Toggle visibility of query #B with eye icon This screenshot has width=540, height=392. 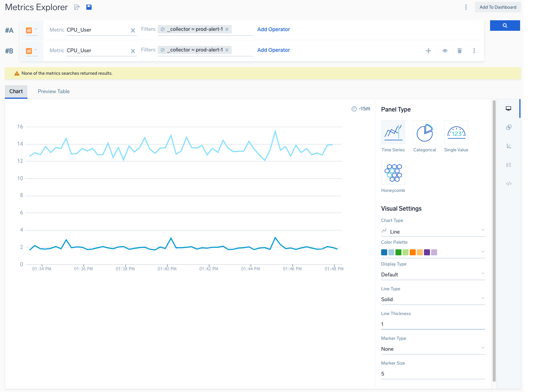pos(445,51)
